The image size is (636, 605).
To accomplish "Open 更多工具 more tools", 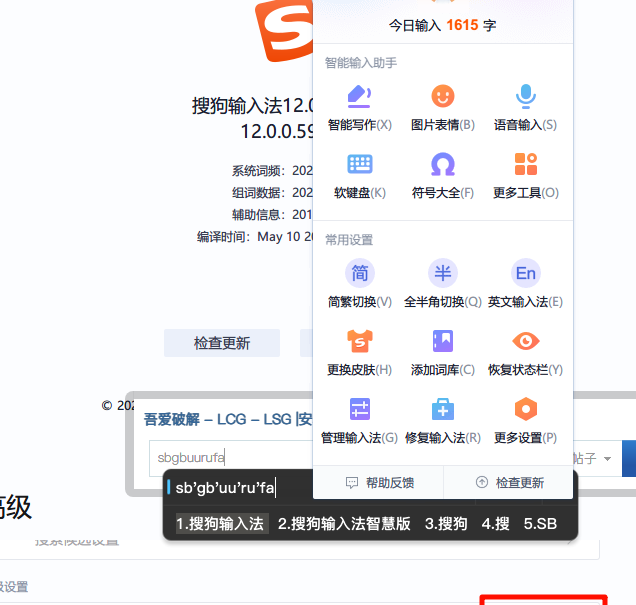I will click(526, 176).
